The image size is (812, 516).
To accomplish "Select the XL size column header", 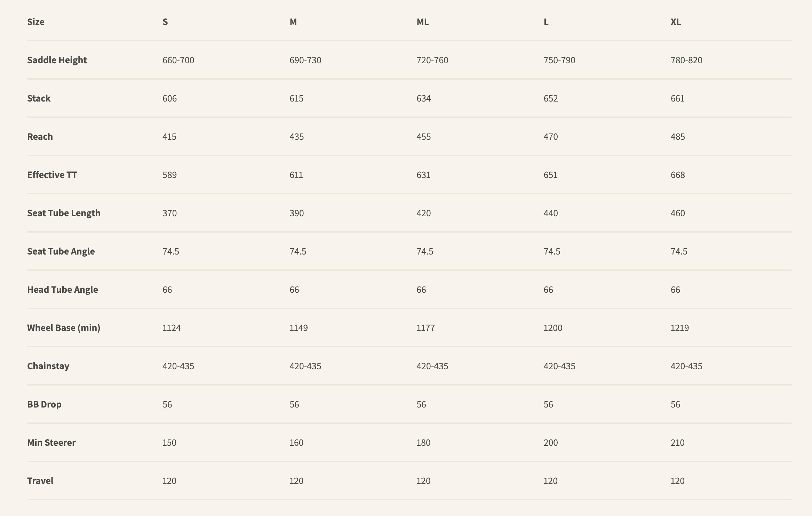I will point(676,22).
